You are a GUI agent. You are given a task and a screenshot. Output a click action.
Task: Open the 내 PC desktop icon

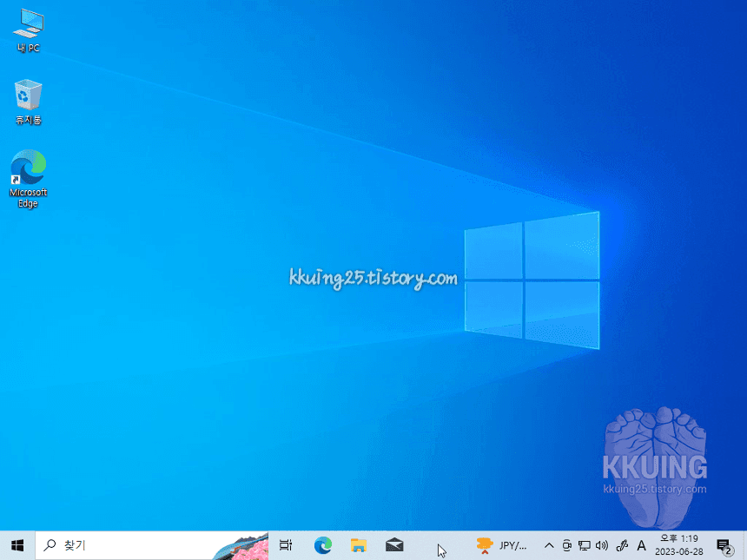coord(29,30)
